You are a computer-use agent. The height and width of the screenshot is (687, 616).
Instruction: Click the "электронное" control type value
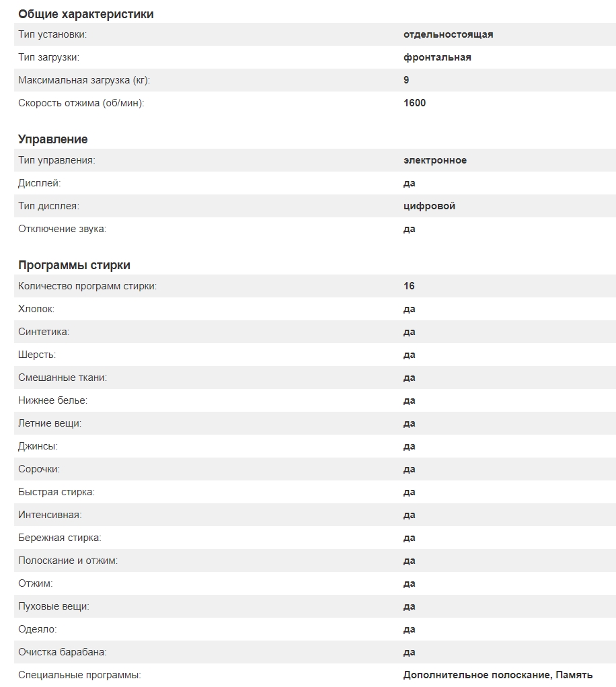[434, 160]
